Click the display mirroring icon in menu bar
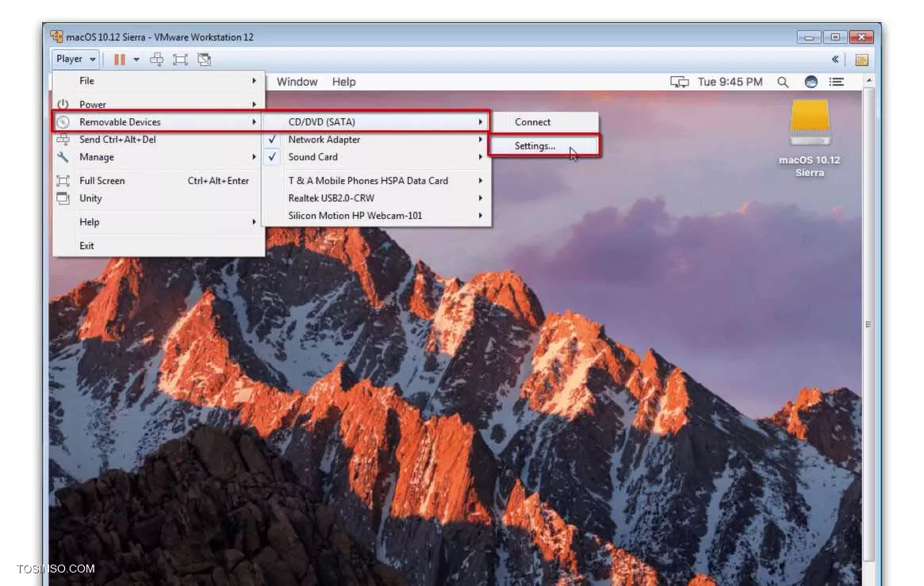This screenshot has width=924, height=586. (x=680, y=82)
